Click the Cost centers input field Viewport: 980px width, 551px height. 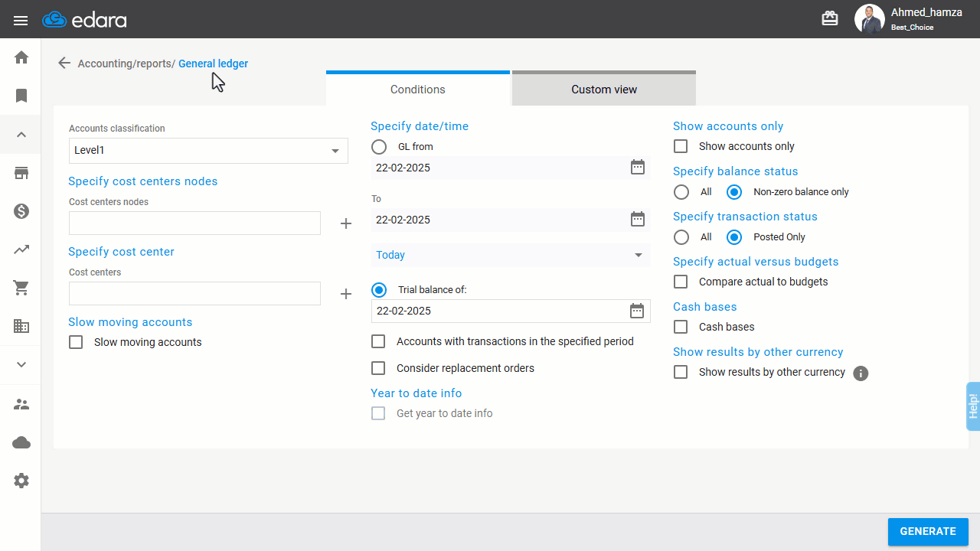coord(194,293)
